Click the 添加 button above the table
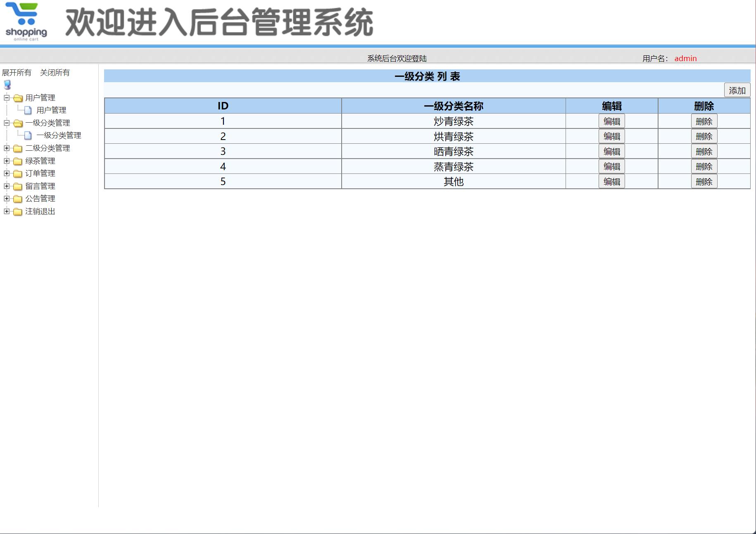 [737, 90]
